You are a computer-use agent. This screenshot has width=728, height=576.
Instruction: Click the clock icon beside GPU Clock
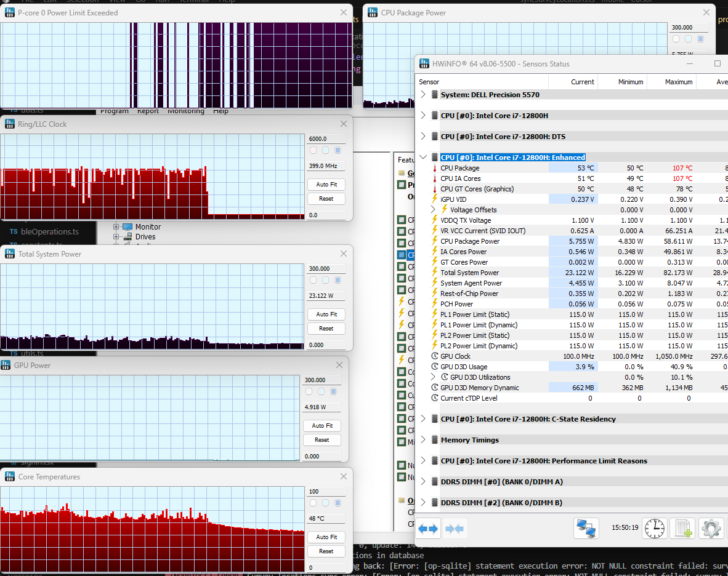point(435,356)
